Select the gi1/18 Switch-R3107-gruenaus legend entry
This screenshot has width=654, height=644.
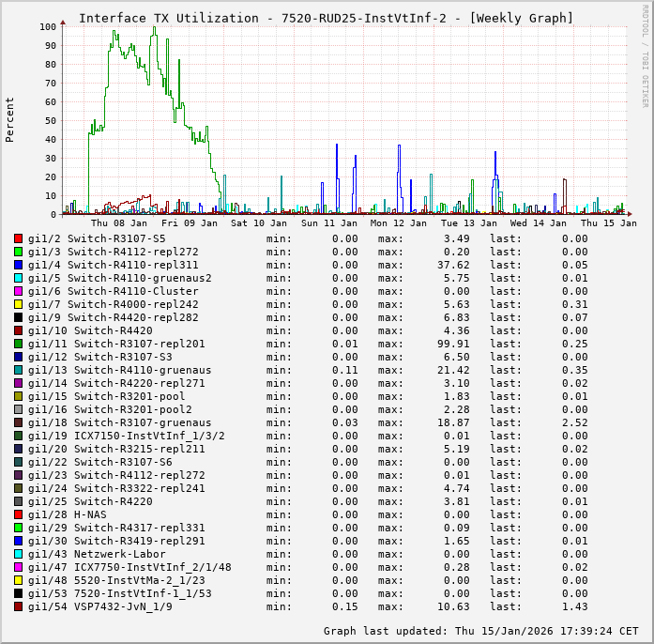[x=119, y=422]
